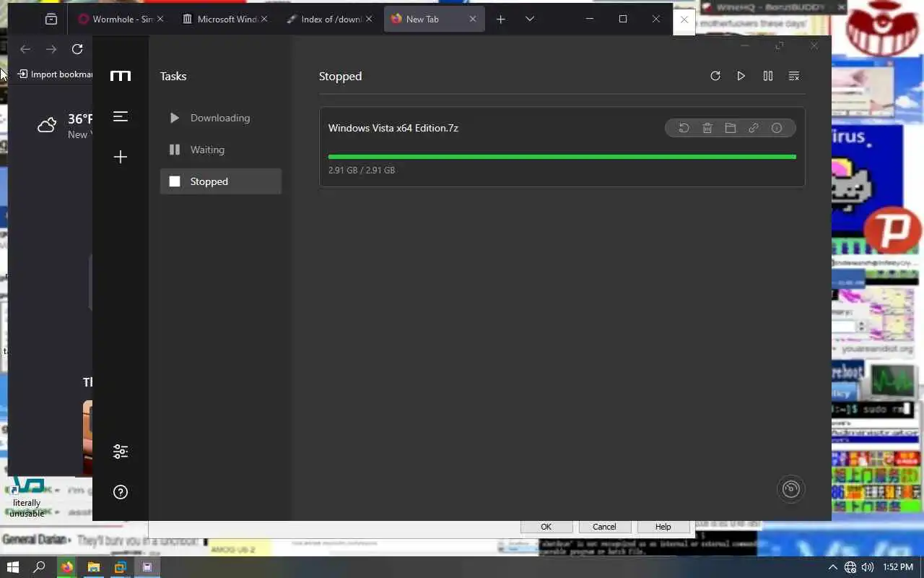This screenshot has height=578, width=924.
Task: Click the speedometer icon in Motrix
Action: [791, 489]
